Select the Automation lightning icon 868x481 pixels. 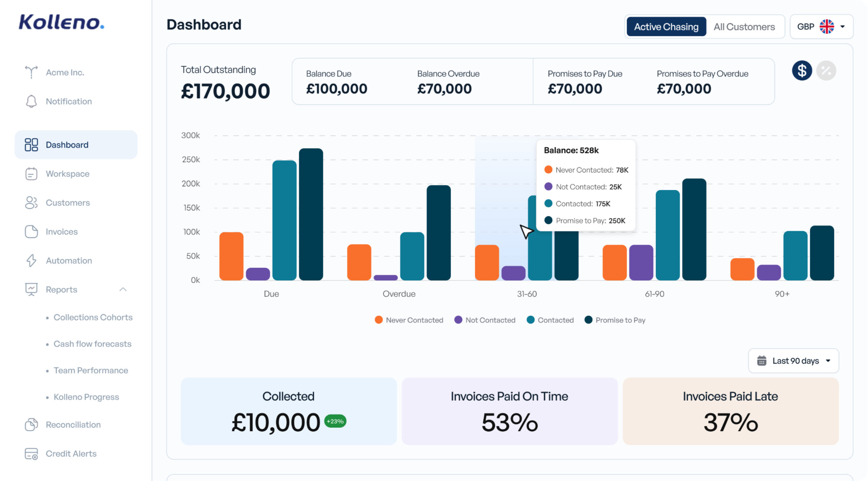[31, 261]
